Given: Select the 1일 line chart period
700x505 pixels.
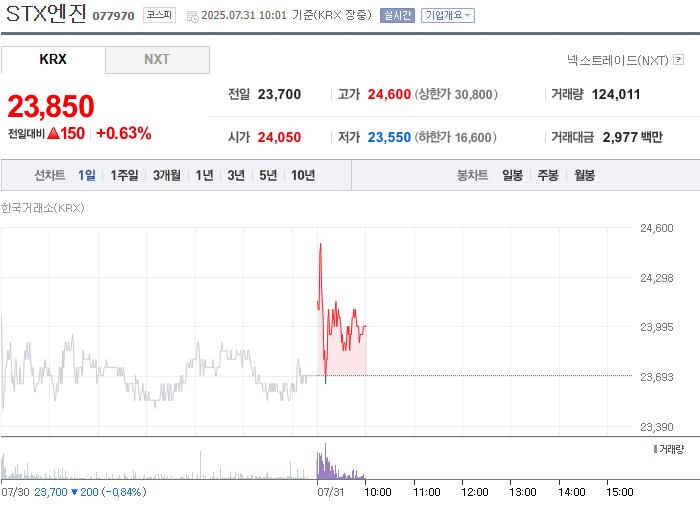Looking at the screenshot, I should [87, 175].
